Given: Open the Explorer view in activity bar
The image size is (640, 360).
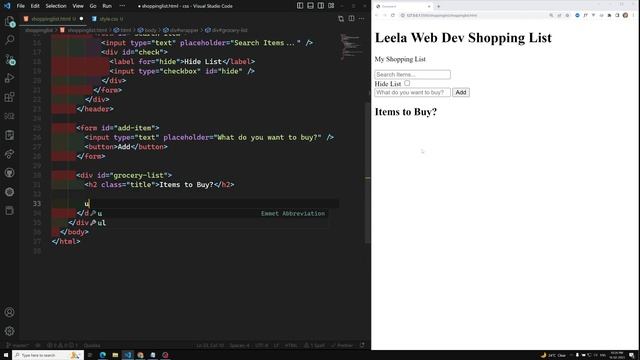Looking at the screenshot, I should [9, 21].
